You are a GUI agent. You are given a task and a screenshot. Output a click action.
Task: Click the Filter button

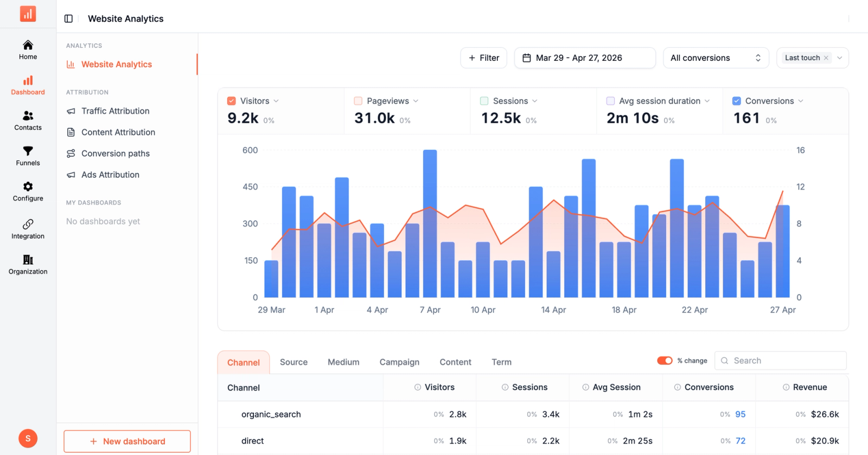pyautogui.click(x=484, y=58)
